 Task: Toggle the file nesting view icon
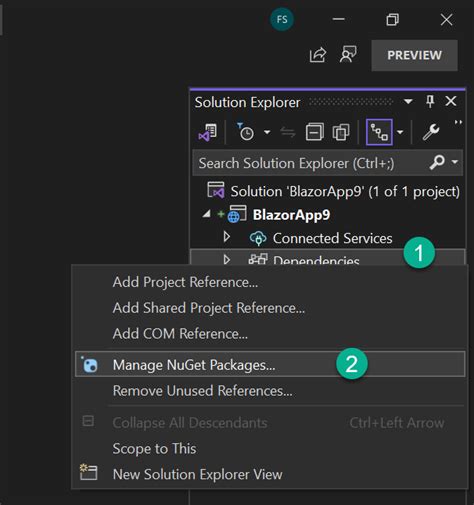(x=379, y=132)
